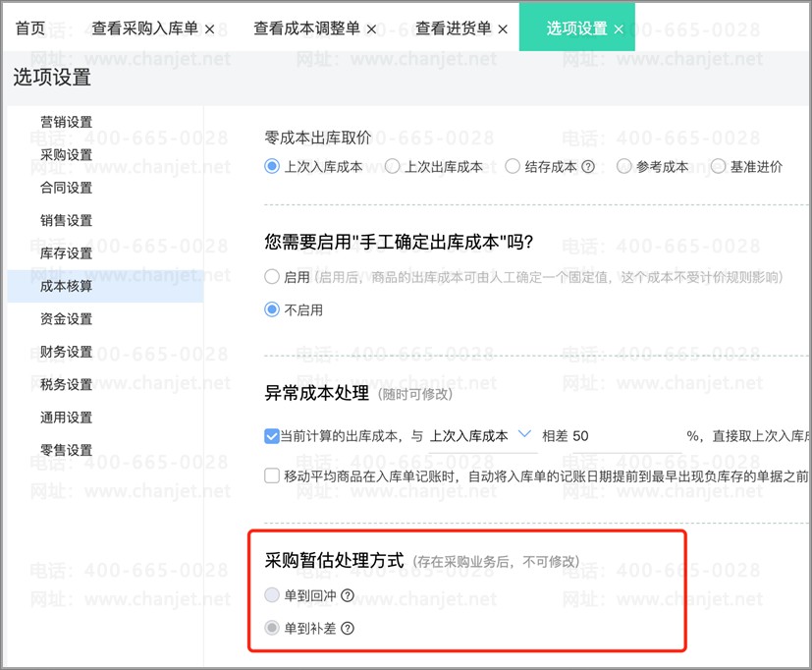Close the 查看成本调整单 tab

[371, 29]
